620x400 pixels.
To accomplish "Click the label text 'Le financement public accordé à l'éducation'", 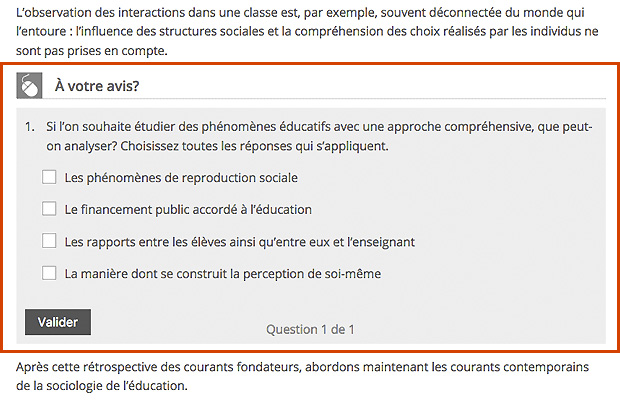I will click(188, 210).
